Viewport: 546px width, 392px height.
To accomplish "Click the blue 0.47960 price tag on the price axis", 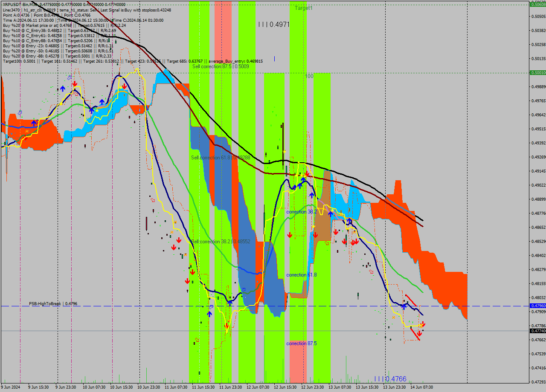I will pyautogui.click(x=537, y=306).
